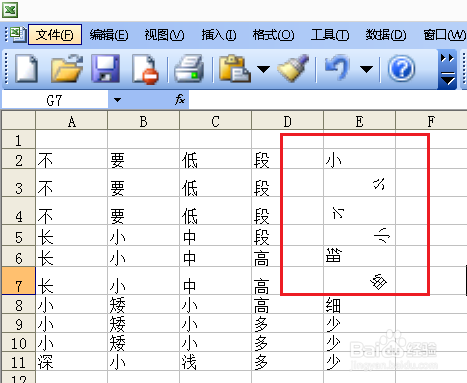Click the New blank workbook icon
Image resolution: width=467 pixels, height=383 pixels.
26,69
